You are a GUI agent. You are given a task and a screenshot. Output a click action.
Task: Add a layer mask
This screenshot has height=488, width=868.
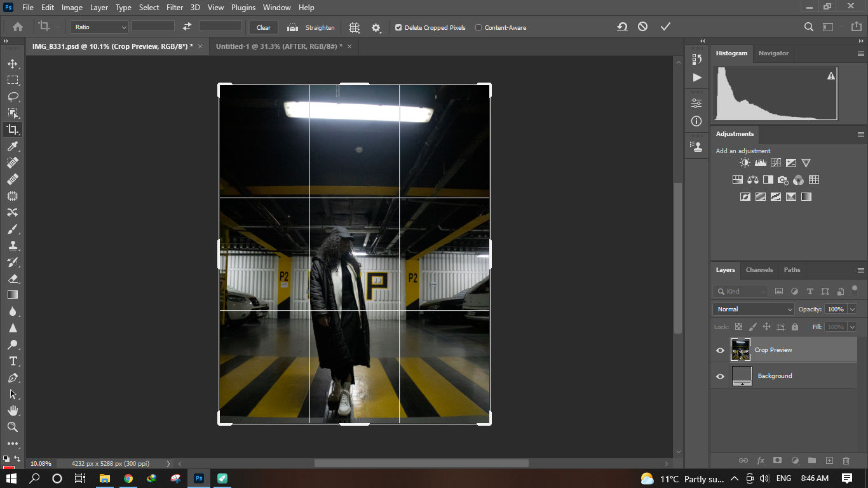[777, 460]
